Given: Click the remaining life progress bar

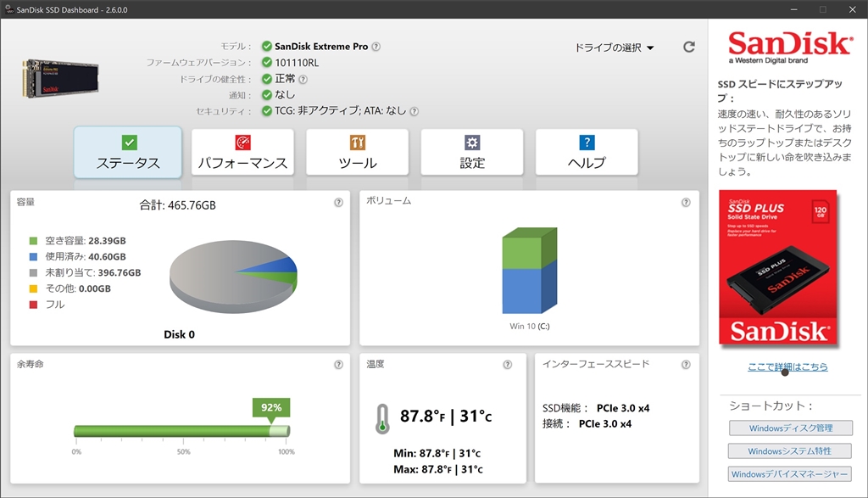Looking at the screenshot, I should [x=181, y=431].
